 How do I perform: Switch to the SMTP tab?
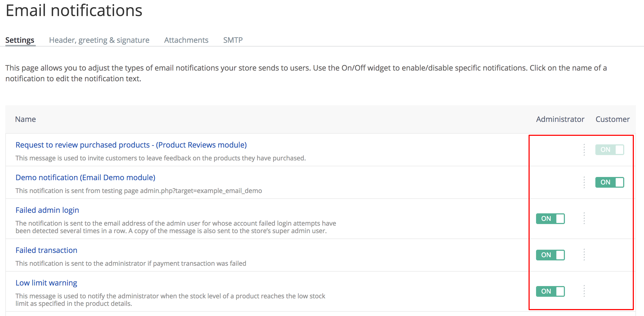click(233, 40)
